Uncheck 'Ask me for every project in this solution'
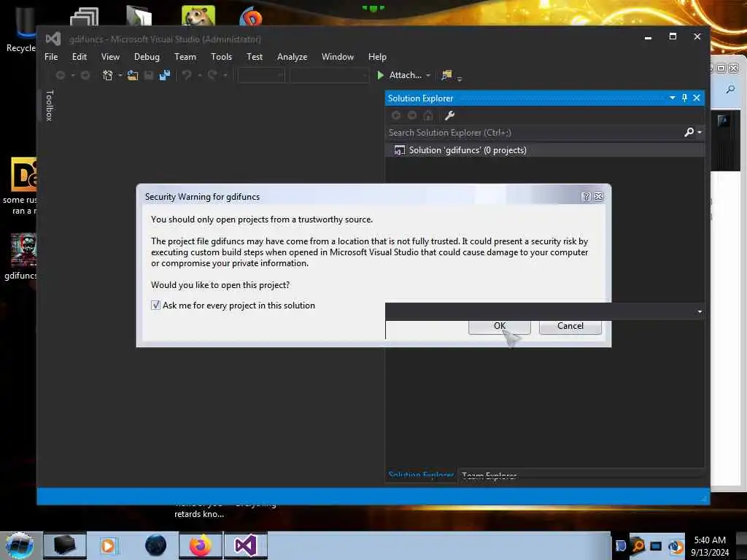 pyautogui.click(x=155, y=306)
